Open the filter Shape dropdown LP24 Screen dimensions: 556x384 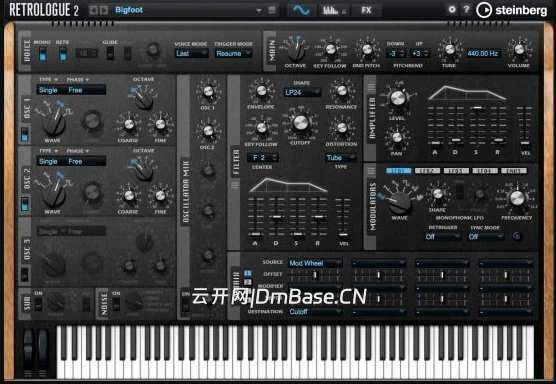(x=302, y=93)
